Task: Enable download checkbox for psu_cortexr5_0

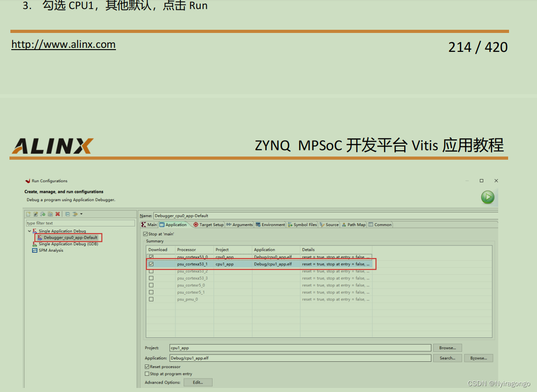Action: point(151,285)
